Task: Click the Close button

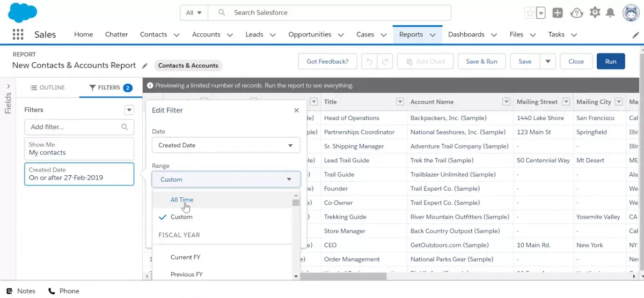Action: tap(576, 62)
